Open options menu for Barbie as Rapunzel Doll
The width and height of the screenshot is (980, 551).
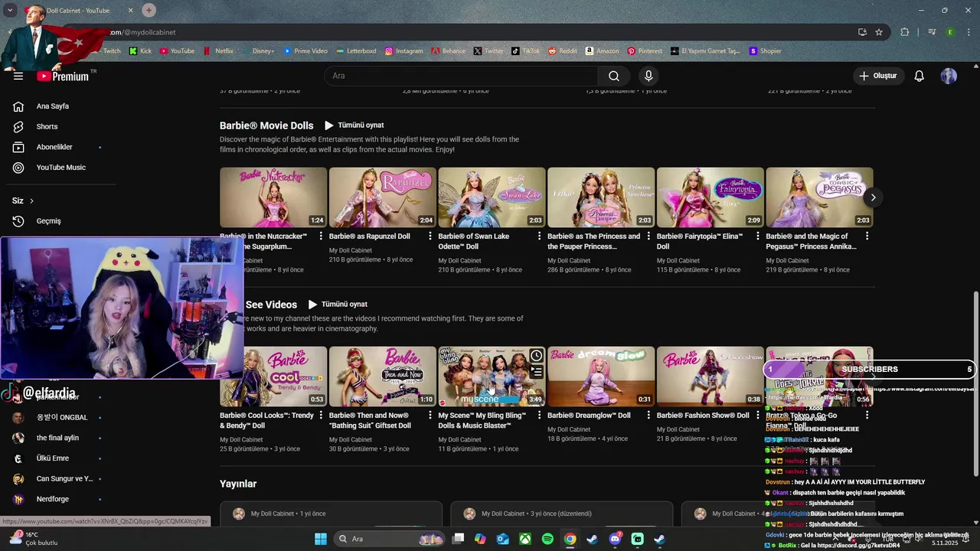click(x=430, y=236)
